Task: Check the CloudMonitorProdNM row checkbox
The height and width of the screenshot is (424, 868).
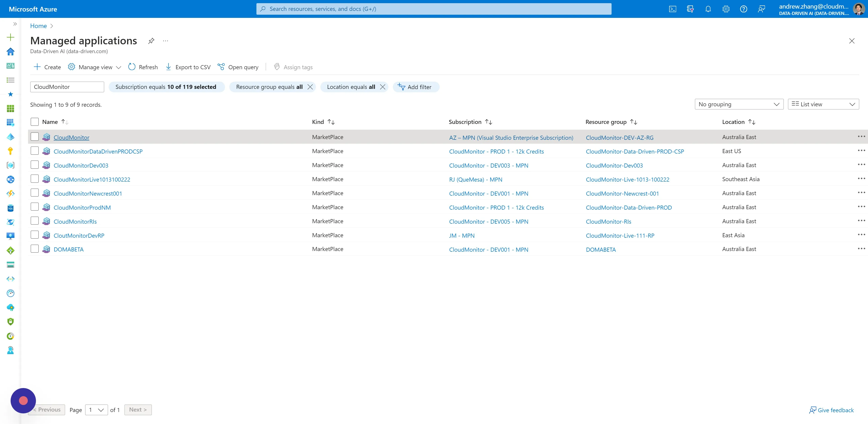Action: click(x=35, y=207)
